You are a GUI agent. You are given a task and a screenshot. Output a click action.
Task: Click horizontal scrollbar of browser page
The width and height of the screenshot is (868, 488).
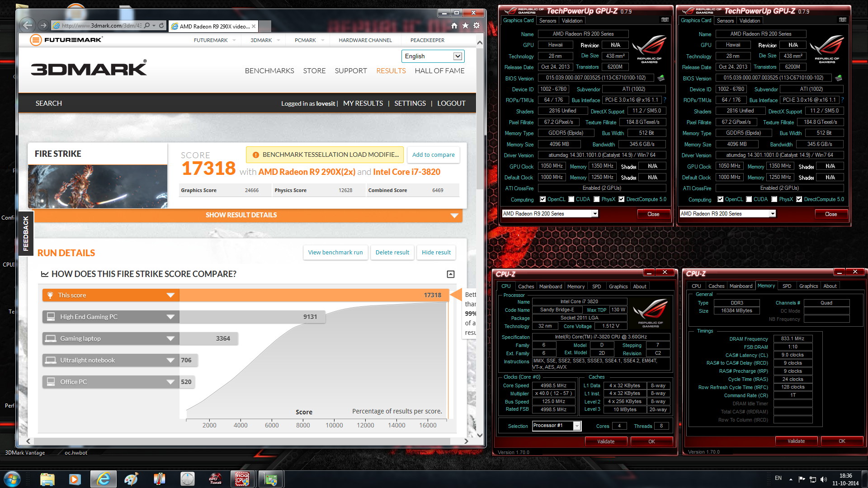coord(242,441)
